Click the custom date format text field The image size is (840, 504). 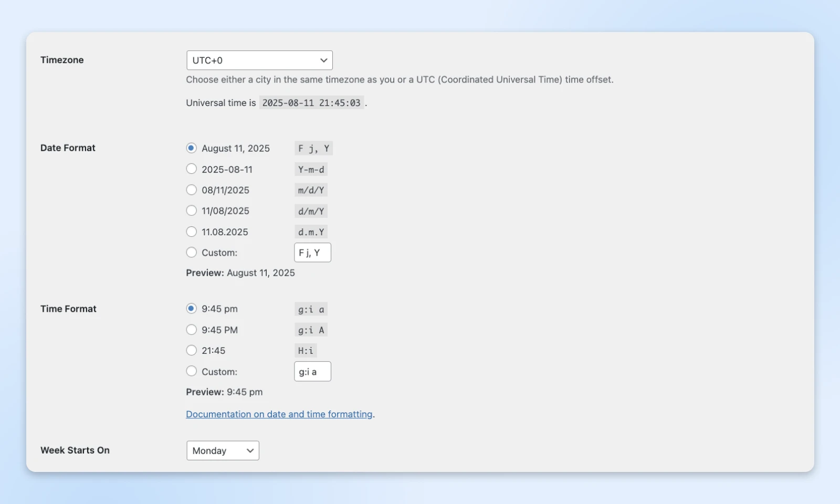312,253
